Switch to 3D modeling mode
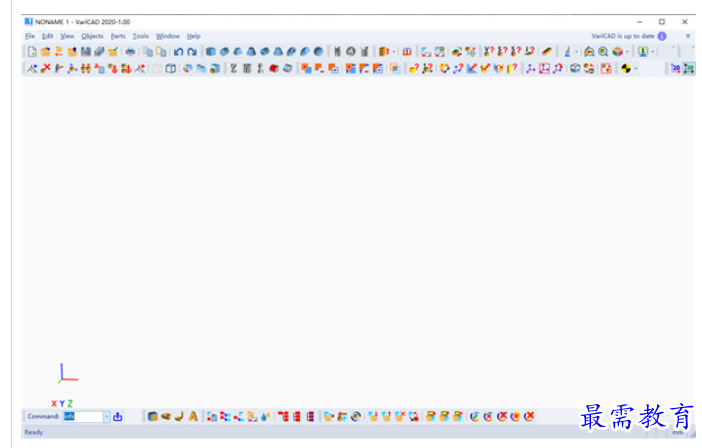Viewport: 702px width, 448px height. point(689,68)
